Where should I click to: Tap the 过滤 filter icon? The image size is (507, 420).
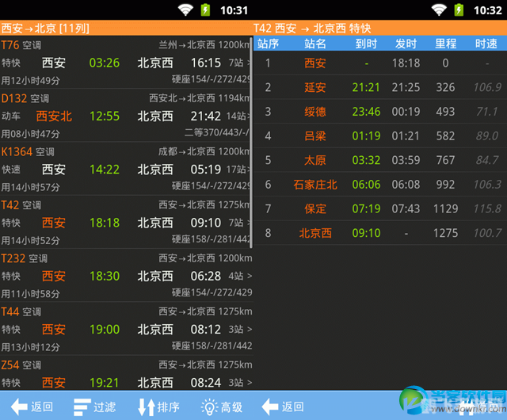83,407
